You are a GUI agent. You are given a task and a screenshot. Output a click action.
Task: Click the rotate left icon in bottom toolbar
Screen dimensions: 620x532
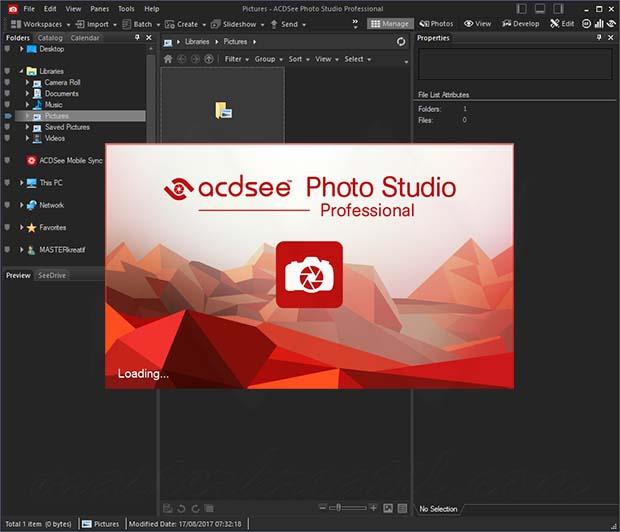coord(181,509)
